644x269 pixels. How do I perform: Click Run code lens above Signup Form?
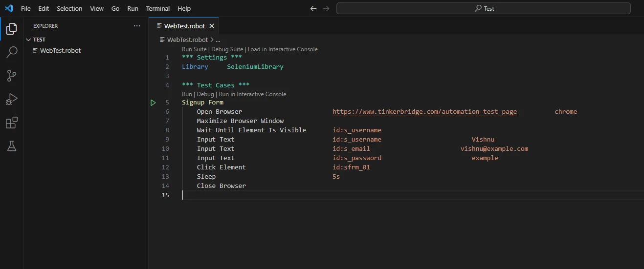click(187, 94)
